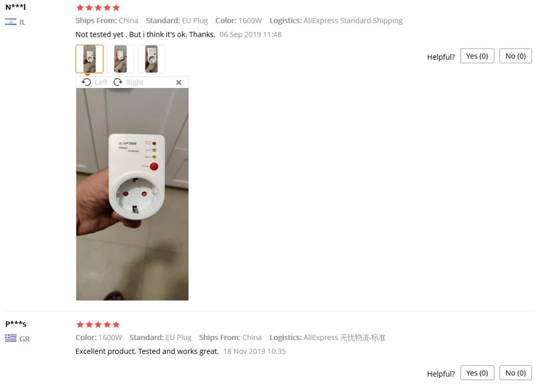Image resolution: width=534 pixels, height=392 pixels.
Task: Mark N***l's review helpful with Yes (0)
Action: tap(477, 56)
